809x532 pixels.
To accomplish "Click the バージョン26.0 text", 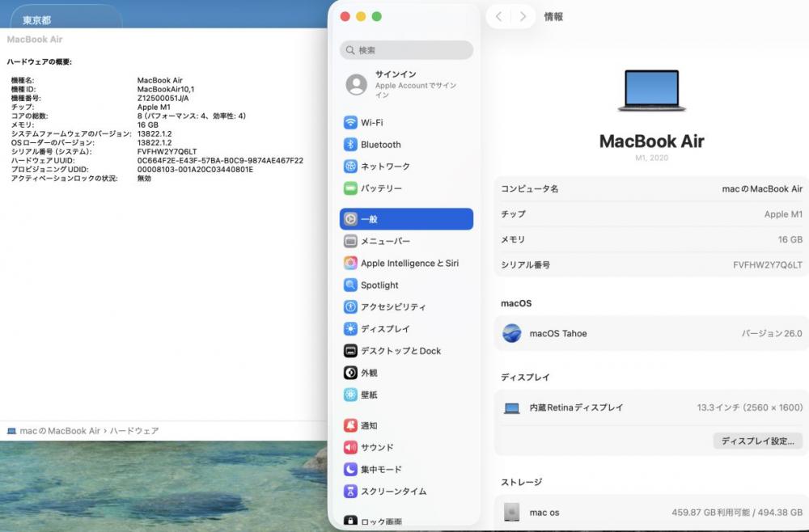I will click(772, 334).
